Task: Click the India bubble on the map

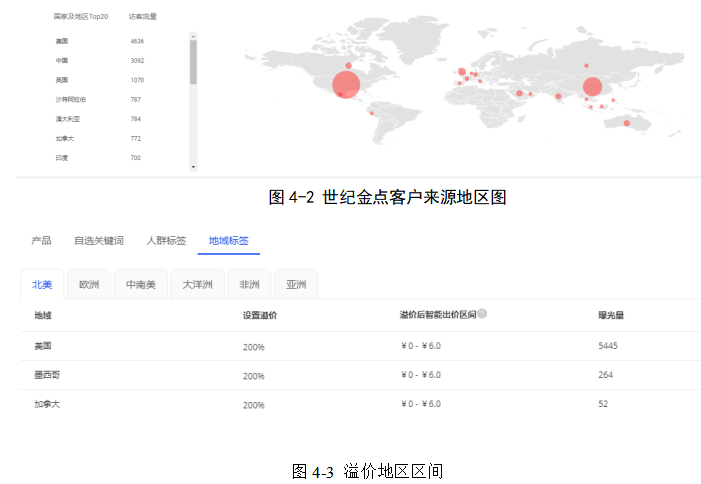Action: (x=558, y=96)
